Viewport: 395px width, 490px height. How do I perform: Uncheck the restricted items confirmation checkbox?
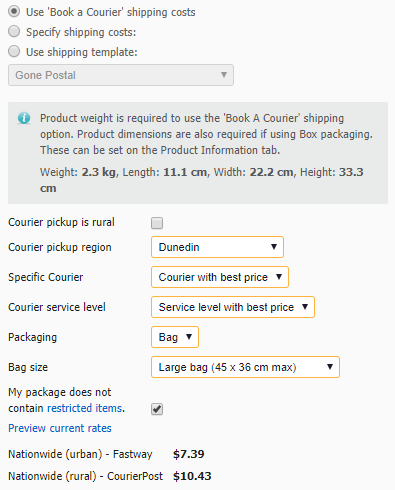click(x=157, y=409)
